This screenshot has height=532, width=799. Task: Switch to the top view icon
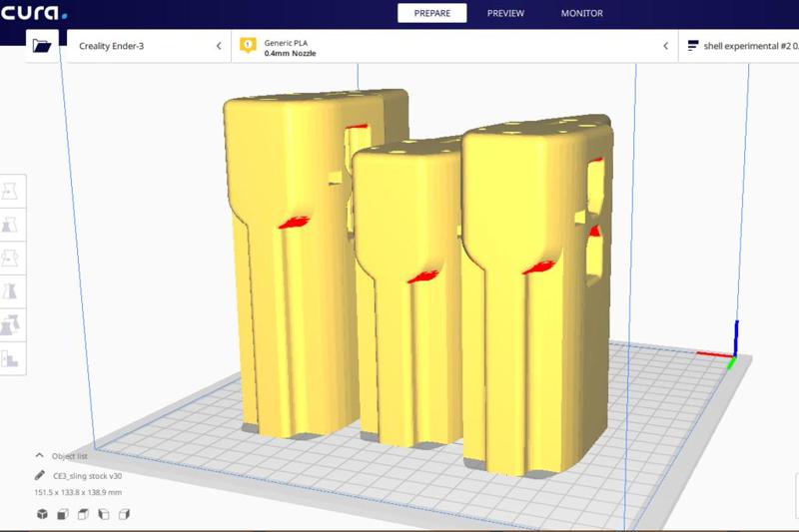point(83,514)
